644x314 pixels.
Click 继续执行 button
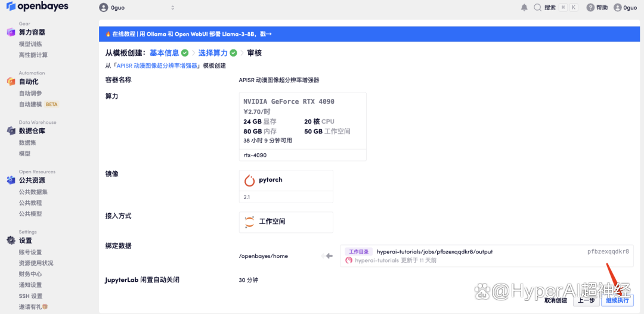coord(617,300)
